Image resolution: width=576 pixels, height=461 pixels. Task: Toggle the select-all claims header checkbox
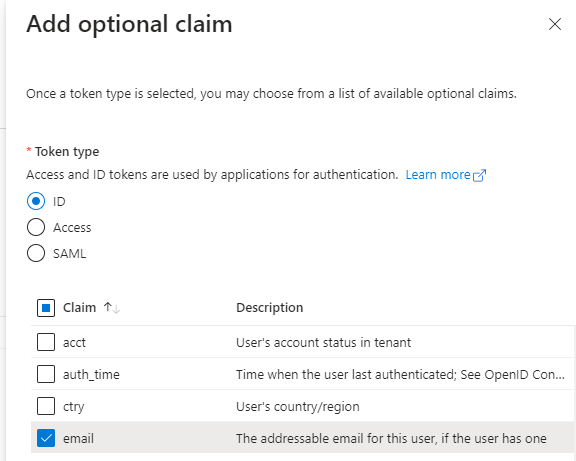click(x=46, y=308)
